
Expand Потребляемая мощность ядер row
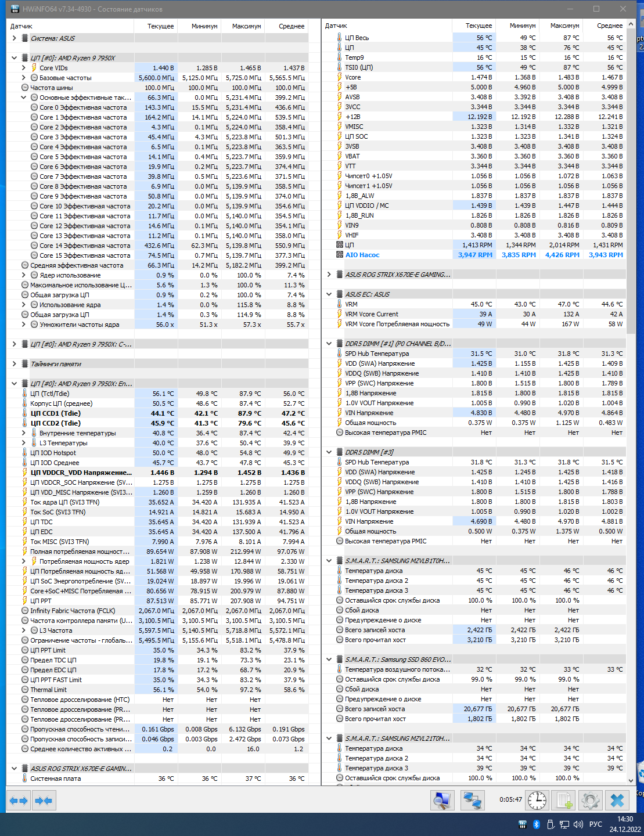24,561
